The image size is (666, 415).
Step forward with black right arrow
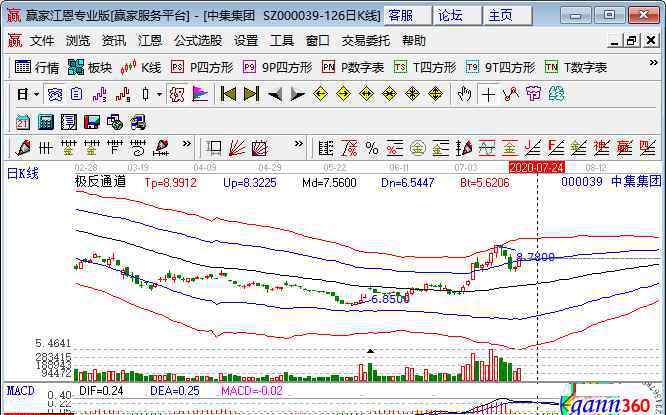pyautogui.click(x=297, y=94)
